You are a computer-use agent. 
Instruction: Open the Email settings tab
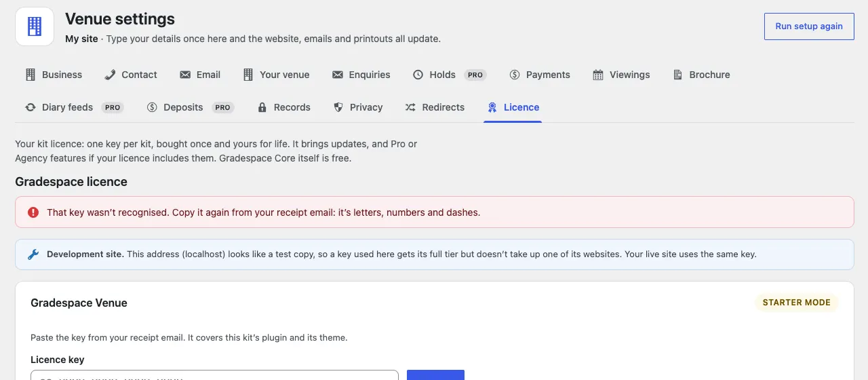pos(200,75)
